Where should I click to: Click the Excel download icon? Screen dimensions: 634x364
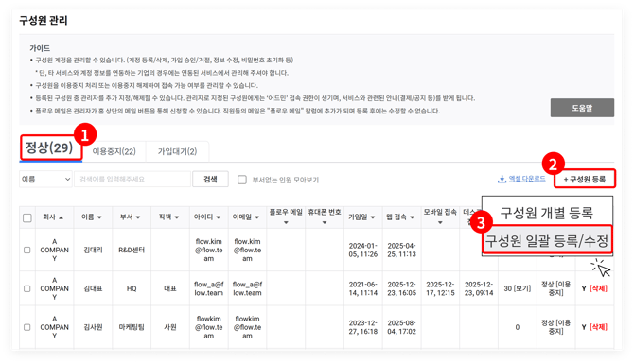click(x=502, y=179)
